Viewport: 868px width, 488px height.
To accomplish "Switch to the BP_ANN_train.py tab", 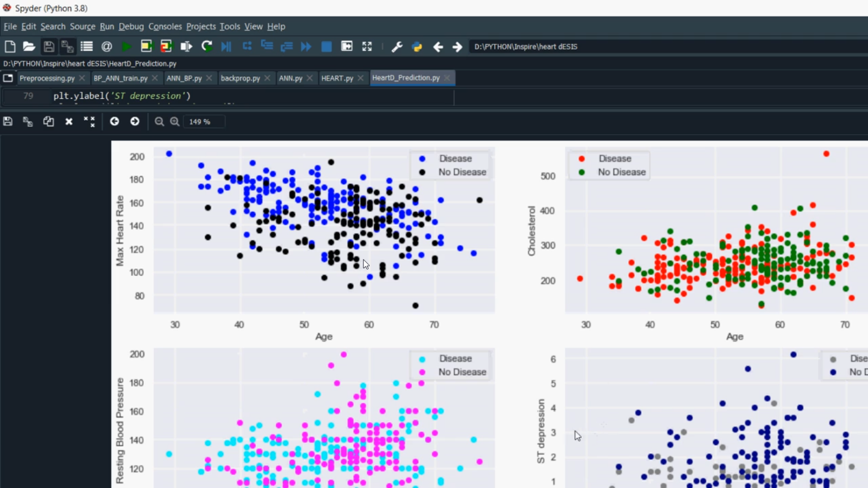I will point(120,78).
